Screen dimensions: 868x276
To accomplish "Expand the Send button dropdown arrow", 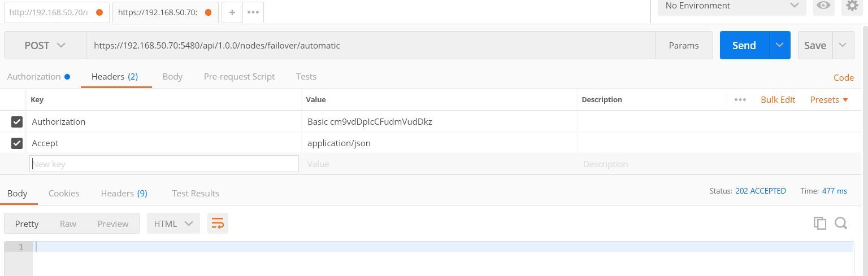I will (779, 45).
